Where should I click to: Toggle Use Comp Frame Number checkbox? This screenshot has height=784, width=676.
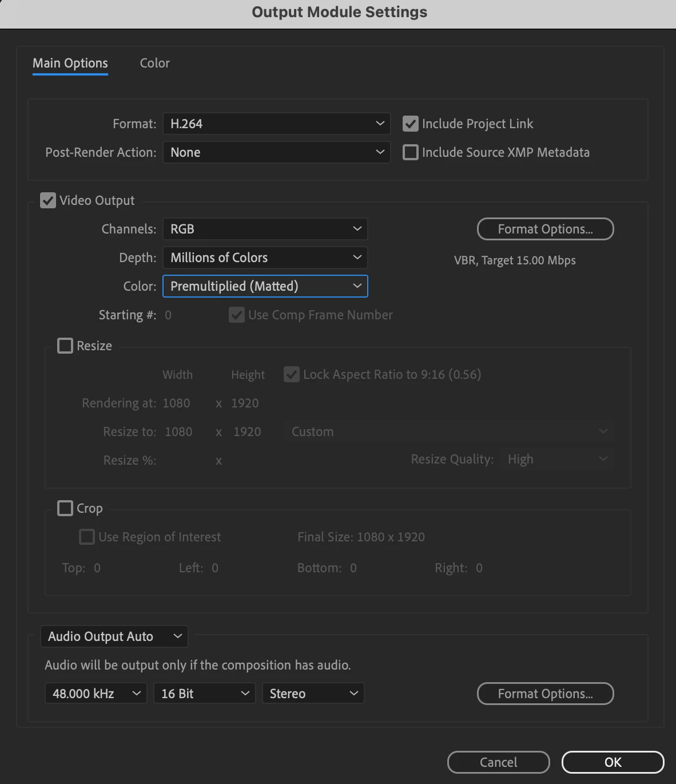tap(237, 315)
